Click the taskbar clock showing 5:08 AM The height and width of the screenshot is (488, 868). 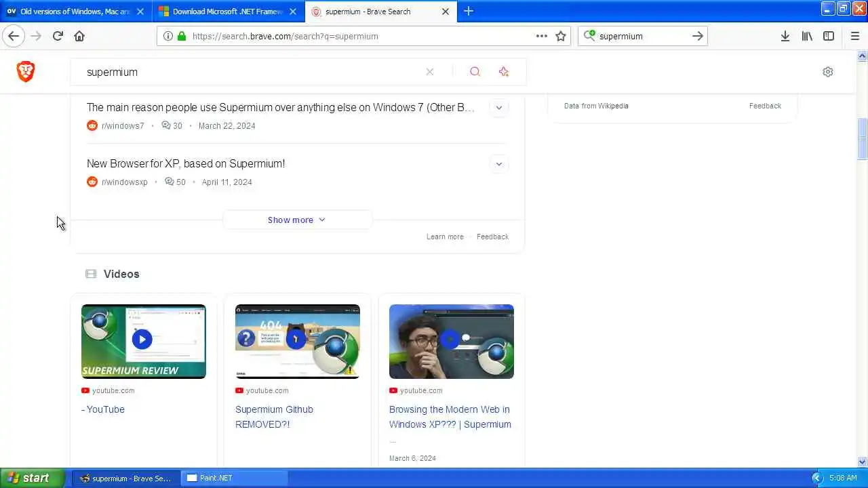click(843, 478)
